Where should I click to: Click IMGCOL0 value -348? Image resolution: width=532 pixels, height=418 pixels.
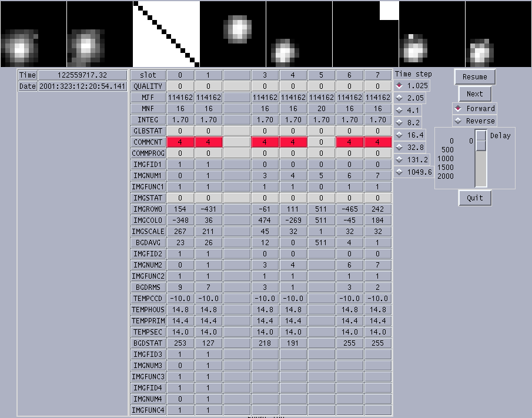pyautogui.click(x=180, y=220)
